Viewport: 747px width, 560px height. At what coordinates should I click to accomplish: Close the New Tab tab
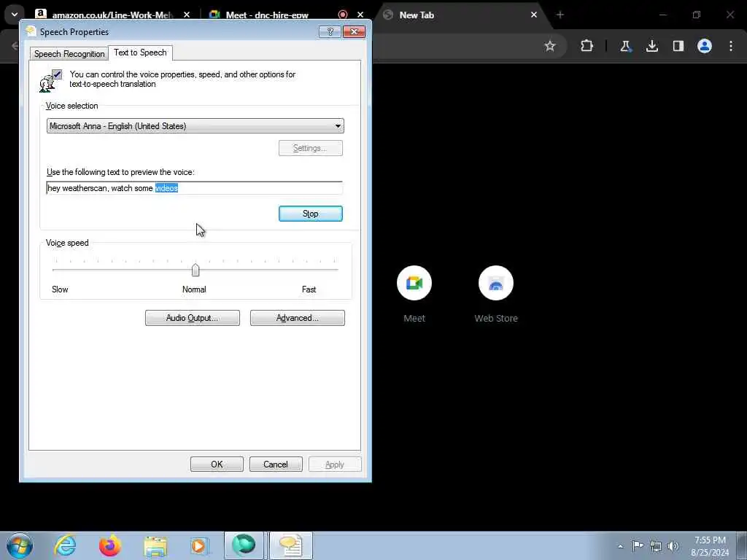click(x=534, y=15)
